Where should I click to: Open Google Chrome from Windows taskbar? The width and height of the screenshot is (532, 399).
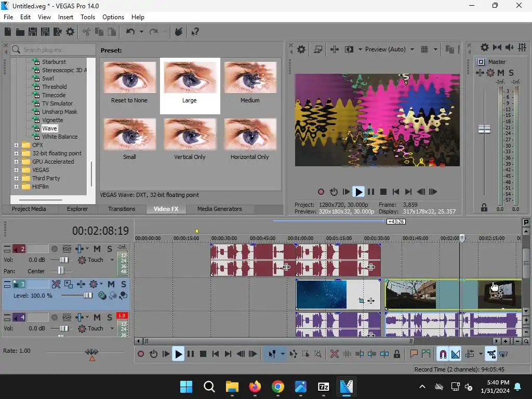278,387
